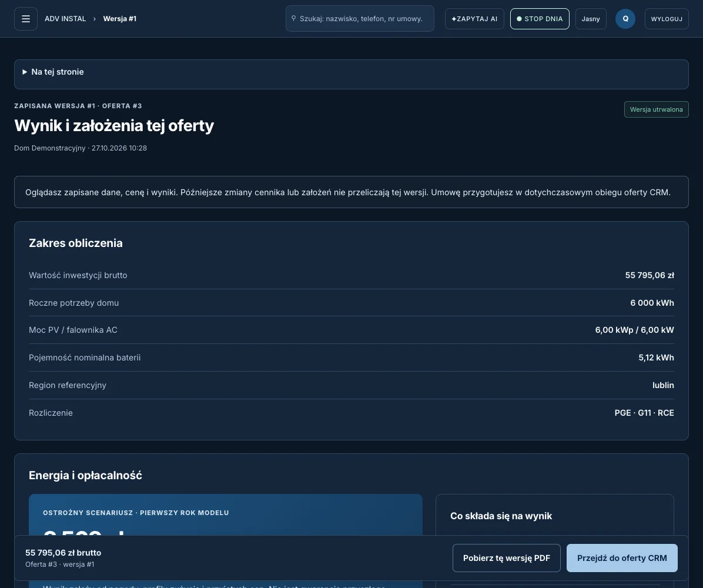Click the search pin icon
This screenshot has width=703, height=588.
[294, 18]
